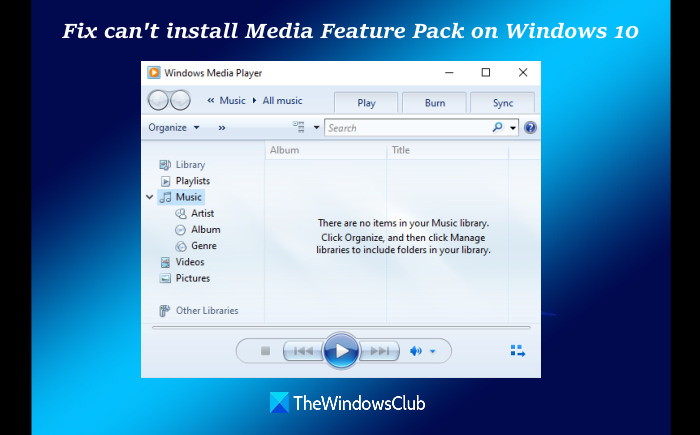Click the Pictures icon in the sidebar
This screenshot has width=700, height=435.
click(x=165, y=278)
